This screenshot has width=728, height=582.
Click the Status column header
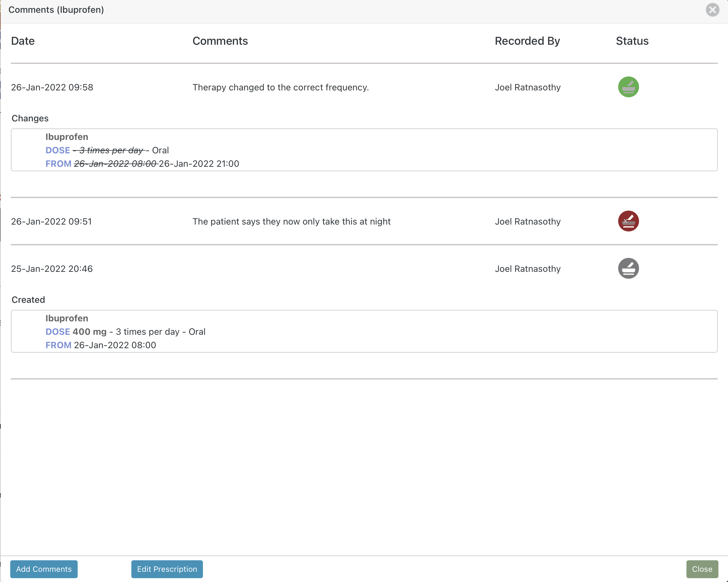pos(632,41)
